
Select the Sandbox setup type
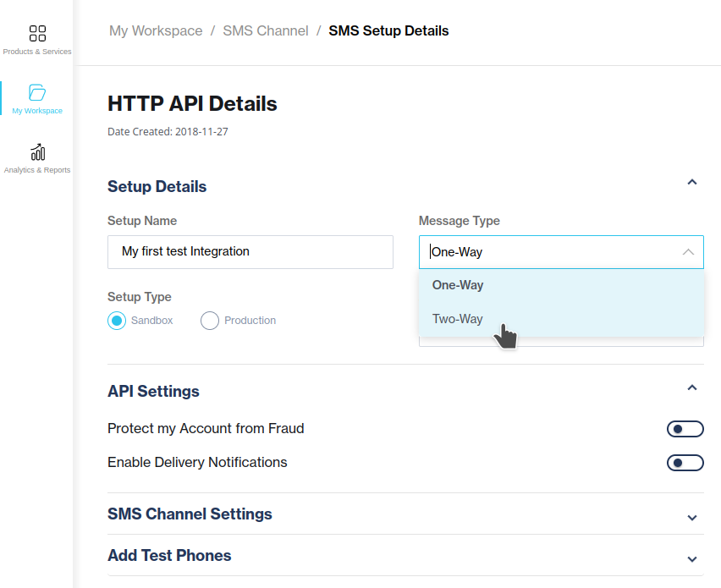[x=118, y=321]
